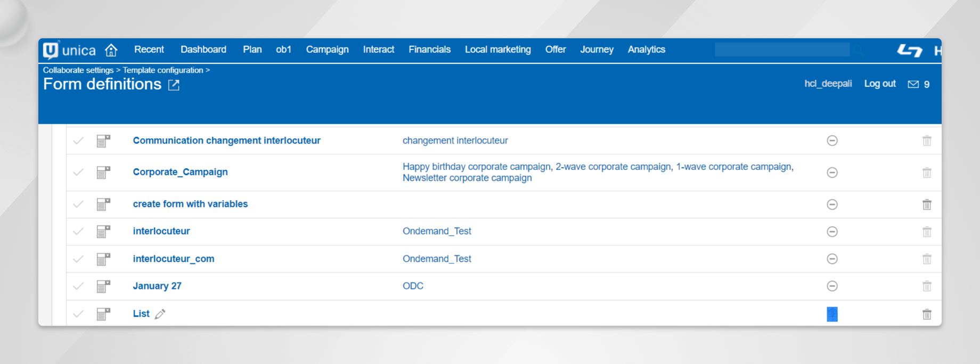Click trash icon in List row
Image resolution: width=980 pixels, height=364 pixels.
[927, 314]
